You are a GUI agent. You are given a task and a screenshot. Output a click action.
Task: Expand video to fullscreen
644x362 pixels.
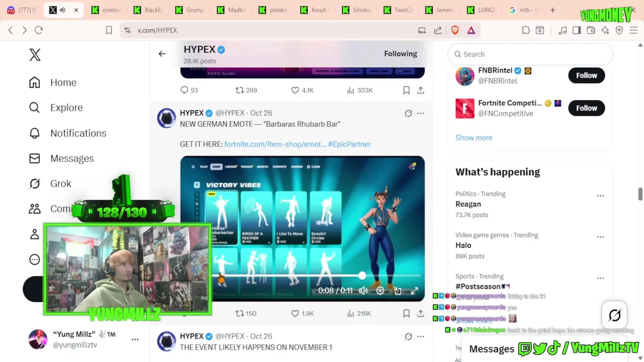[x=415, y=291]
